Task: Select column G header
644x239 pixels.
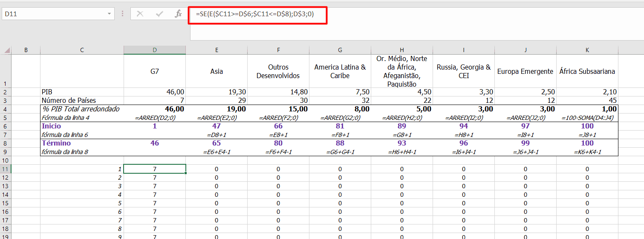Action: coord(340,50)
